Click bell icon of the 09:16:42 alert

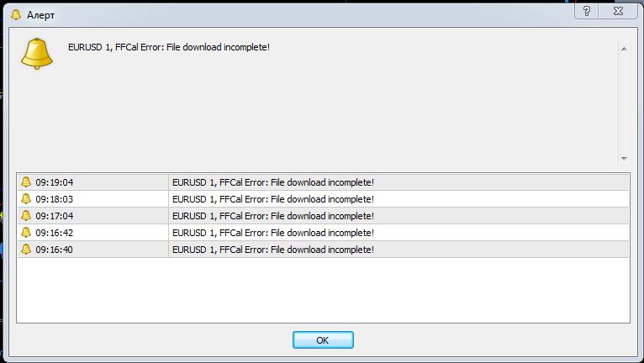coord(26,233)
